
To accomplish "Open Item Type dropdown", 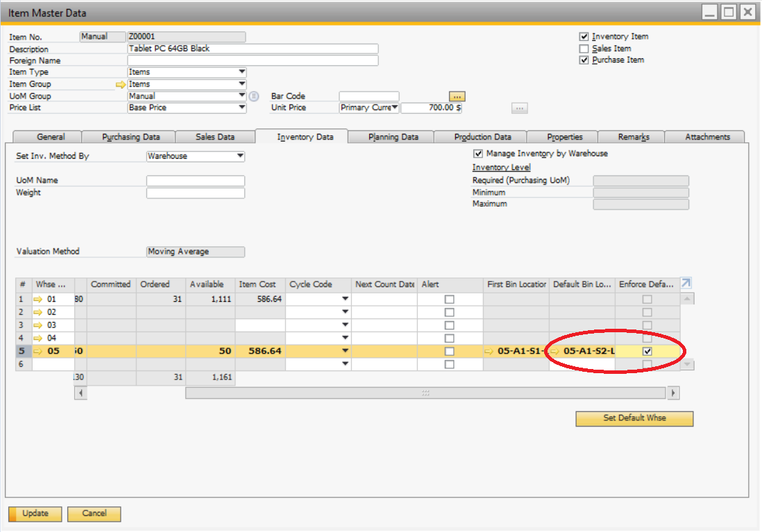I will tap(242, 72).
